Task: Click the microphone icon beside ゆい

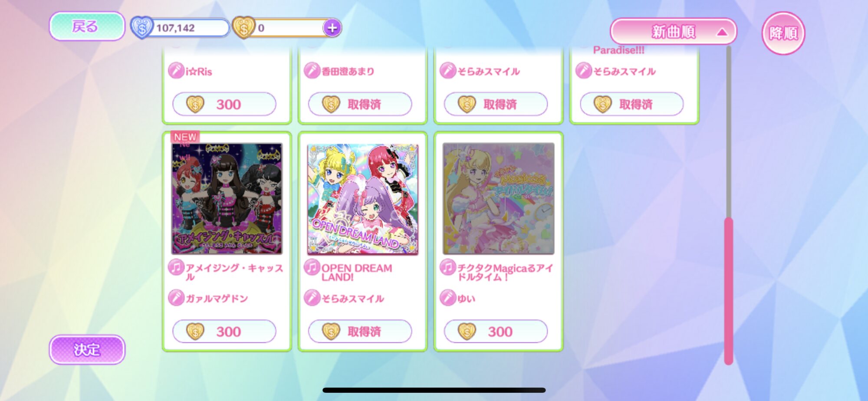Action: pos(447,298)
